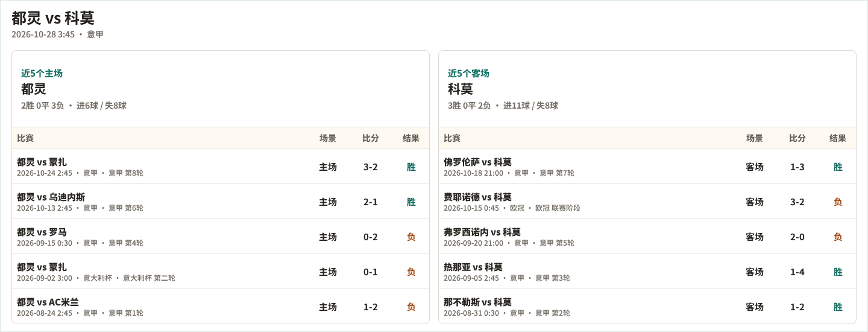Click the 近5个客场 label
Image resolution: width=868 pixels, height=332 pixels.
coord(468,73)
